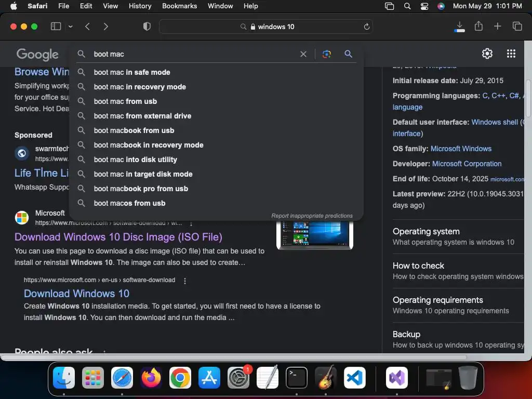Open the How to check related search

[x=458, y=271]
